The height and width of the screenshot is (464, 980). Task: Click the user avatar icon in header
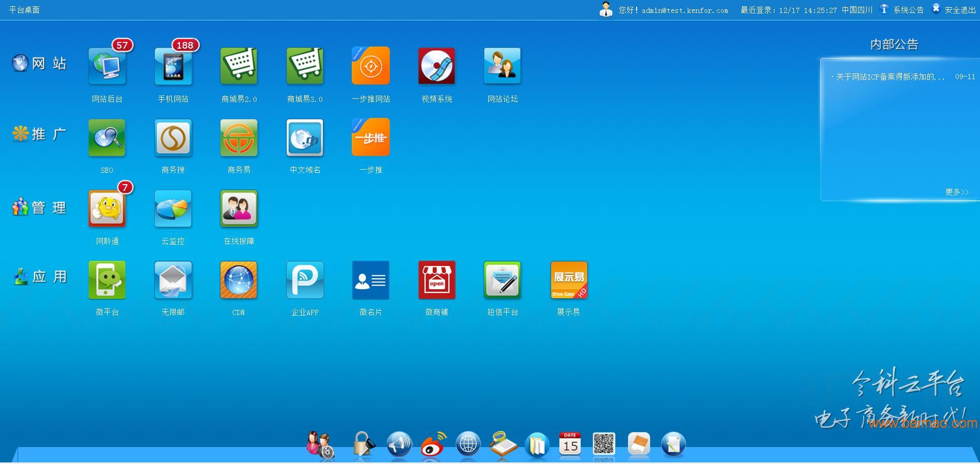click(x=606, y=9)
